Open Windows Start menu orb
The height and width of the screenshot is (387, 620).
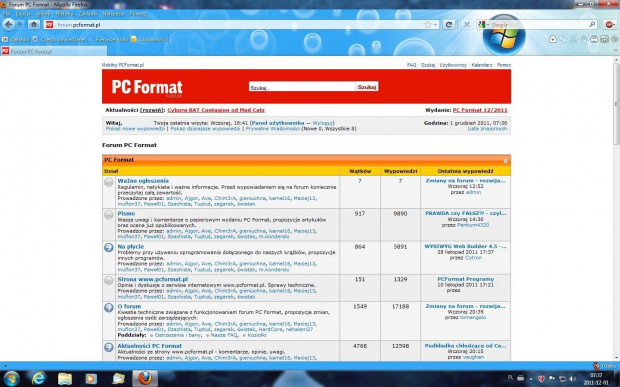point(11,378)
